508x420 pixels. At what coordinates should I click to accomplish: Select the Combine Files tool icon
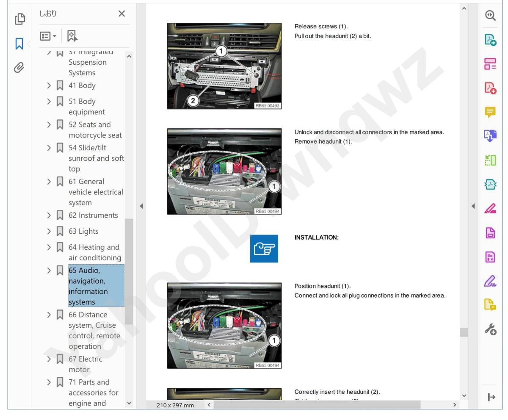coord(490,136)
